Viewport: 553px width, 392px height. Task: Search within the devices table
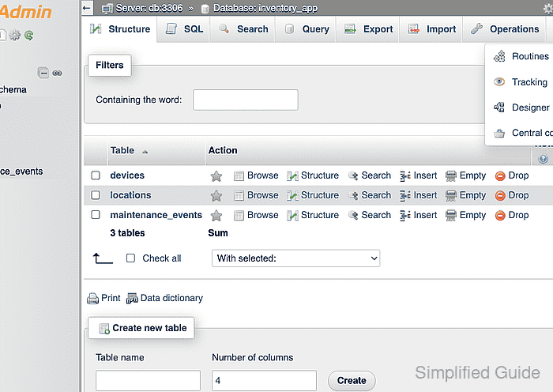(369, 175)
